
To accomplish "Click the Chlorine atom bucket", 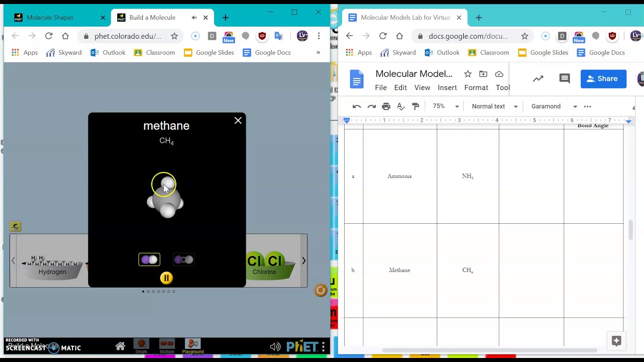I will coord(265,266).
